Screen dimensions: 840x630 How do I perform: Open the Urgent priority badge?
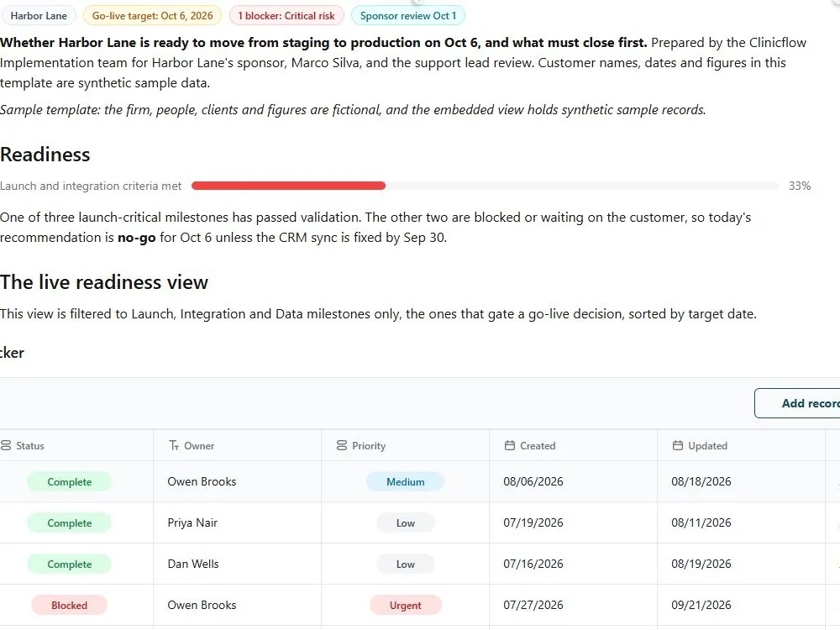405,606
